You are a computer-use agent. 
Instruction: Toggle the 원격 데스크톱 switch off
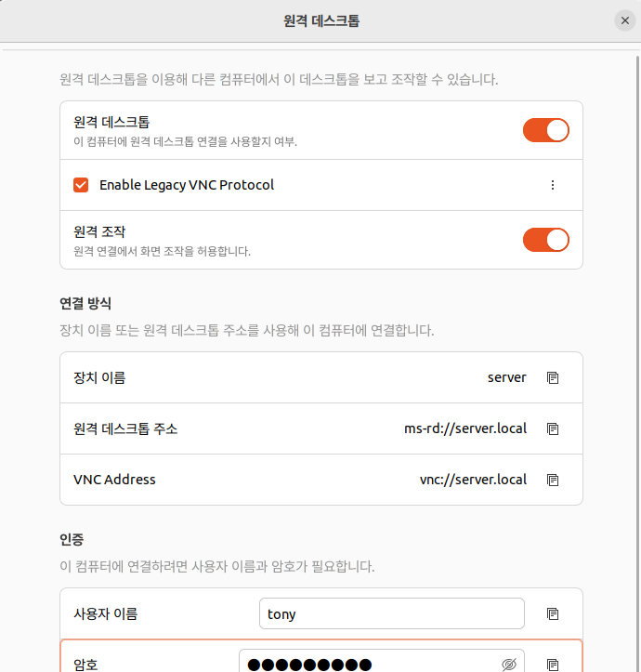point(546,130)
